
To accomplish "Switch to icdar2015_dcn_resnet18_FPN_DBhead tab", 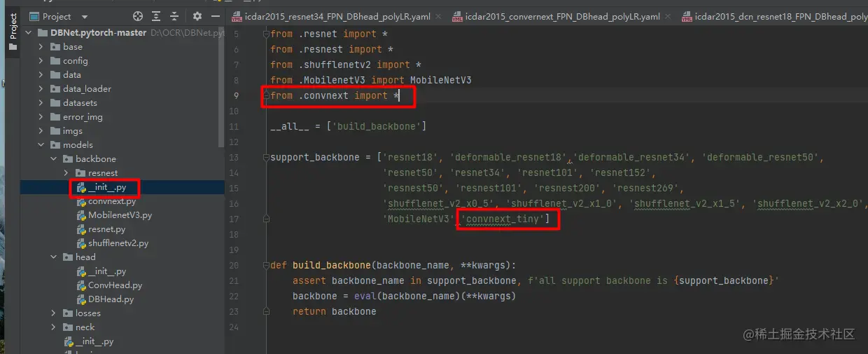I will [x=774, y=16].
